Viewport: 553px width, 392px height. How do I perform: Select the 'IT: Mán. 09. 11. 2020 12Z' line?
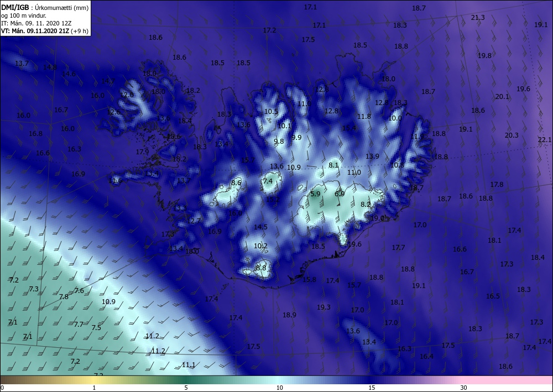[x=36, y=23]
